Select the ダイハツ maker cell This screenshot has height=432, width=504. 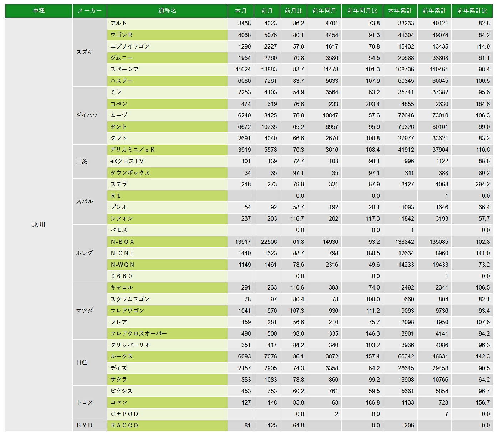[90, 115]
